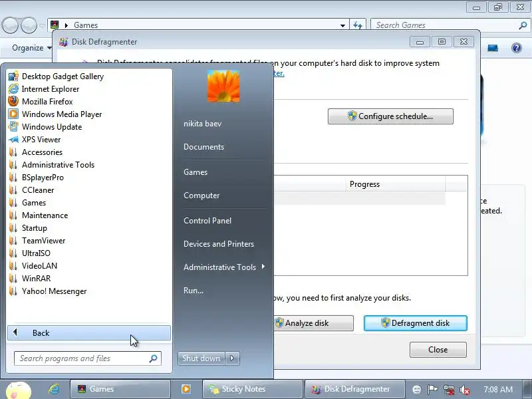Click the Analyze disk button
The image size is (532, 399).
(313, 323)
